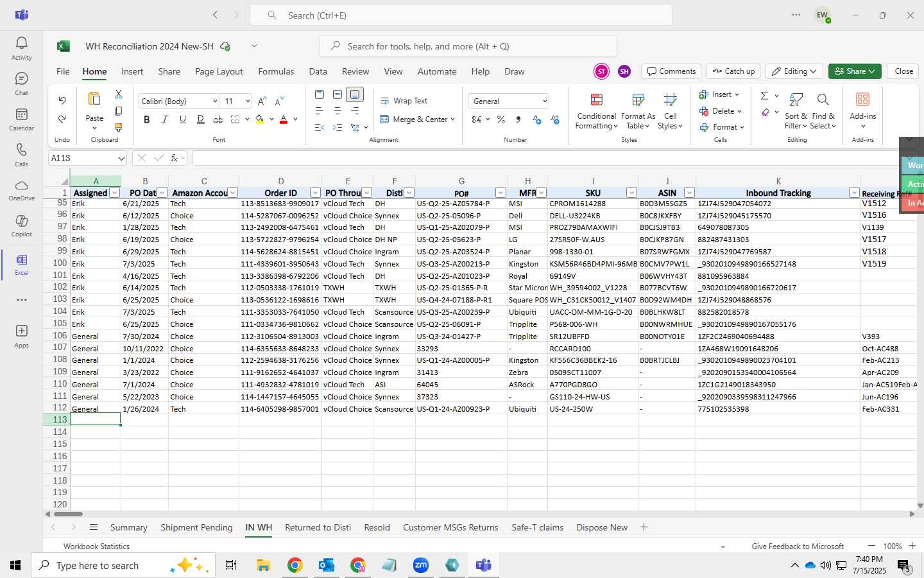
Task: Toggle Strikethrough formatting
Action: [x=218, y=119]
